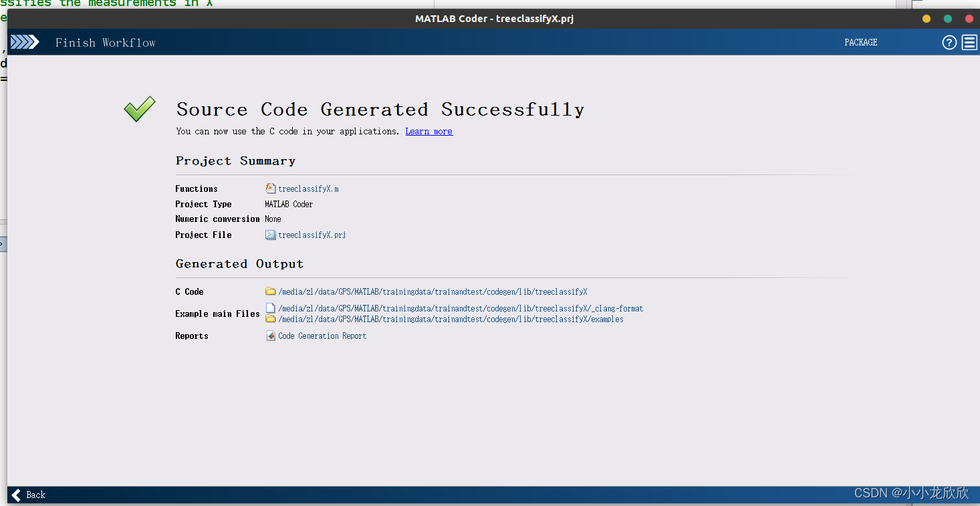Go Back using the bottom arrow
This screenshot has height=506, width=980.
point(29,495)
